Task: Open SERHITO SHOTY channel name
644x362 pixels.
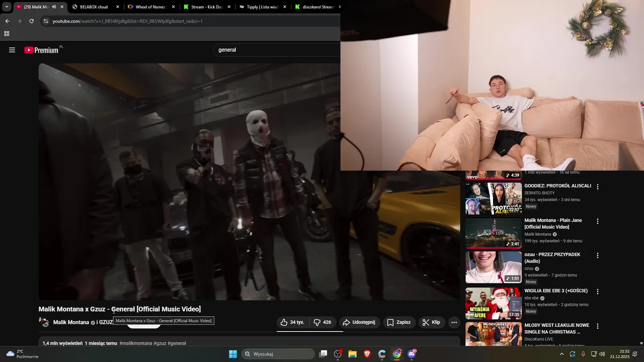Action: point(539,193)
